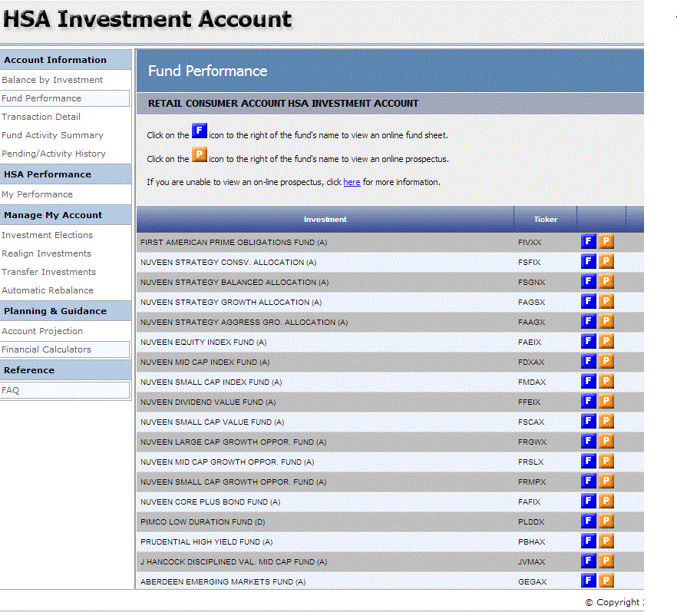This screenshot has width=677, height=616.
Task: Click P icon for Prudential High Yield Fund
Action: [x=606, y=541]
